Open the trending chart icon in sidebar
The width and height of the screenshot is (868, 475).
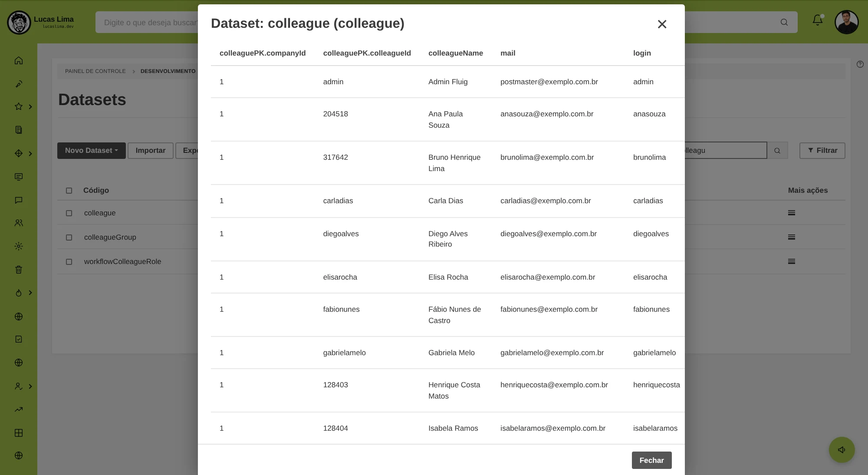[x=19, y=409]
